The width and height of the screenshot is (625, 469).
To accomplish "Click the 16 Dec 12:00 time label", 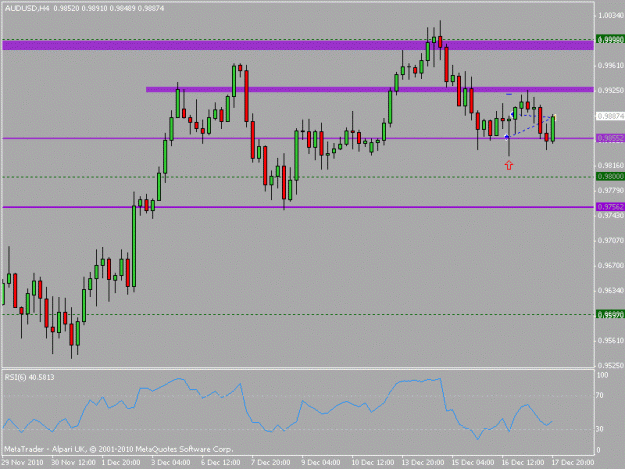I will (x=523, y=463).
